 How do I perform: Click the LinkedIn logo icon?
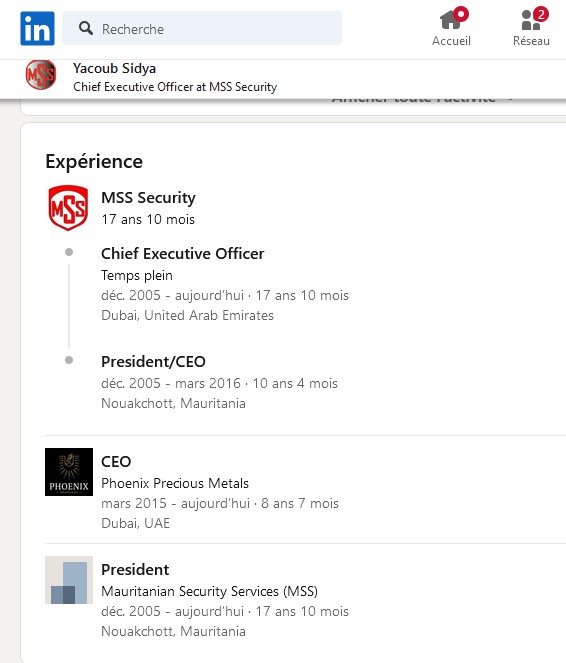coord(37,28)
